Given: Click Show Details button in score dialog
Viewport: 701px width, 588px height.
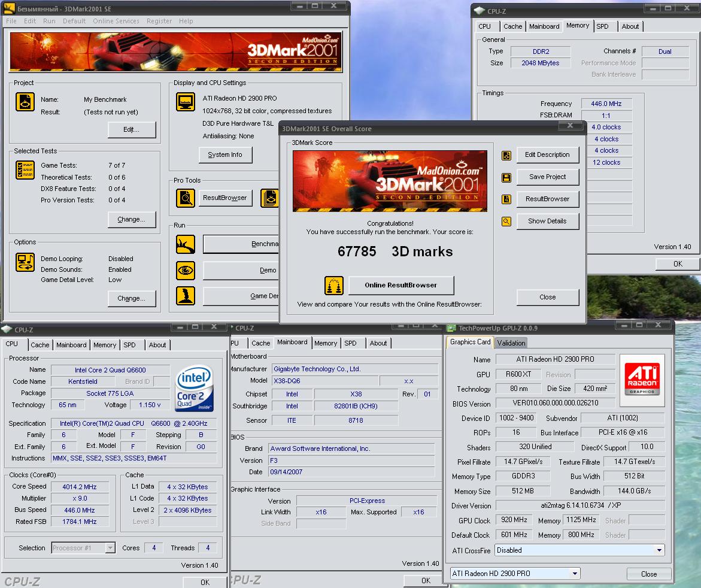Looking at the screenshot, I should coord(547,222).
